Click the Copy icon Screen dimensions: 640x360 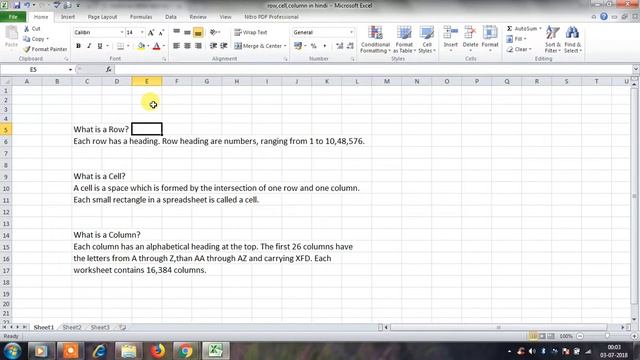click(27, 39)
